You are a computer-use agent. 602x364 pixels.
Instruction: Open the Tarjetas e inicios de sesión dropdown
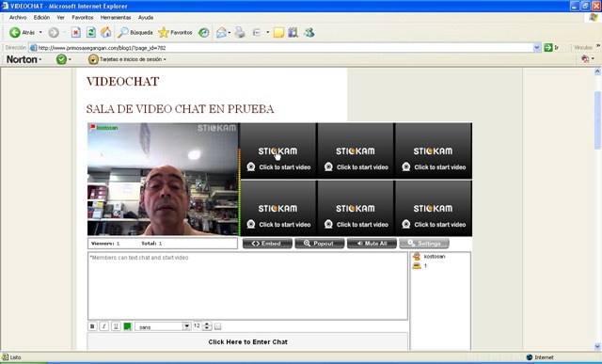coord(128,59)
